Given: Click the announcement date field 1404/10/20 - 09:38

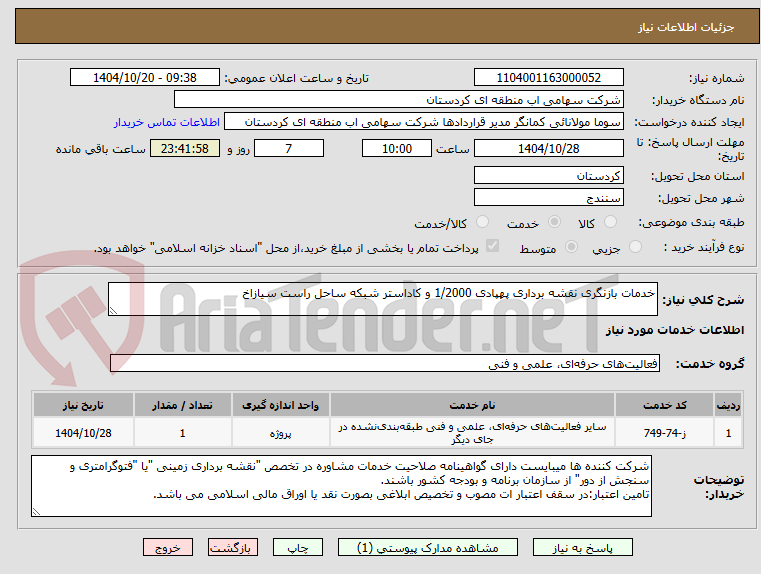Looking at the screenshot, I should coord(145,78).
